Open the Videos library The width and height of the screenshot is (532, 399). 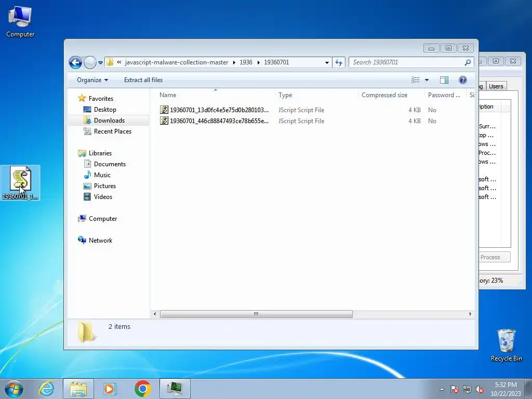pyautogui.click(x=103, y=196)
